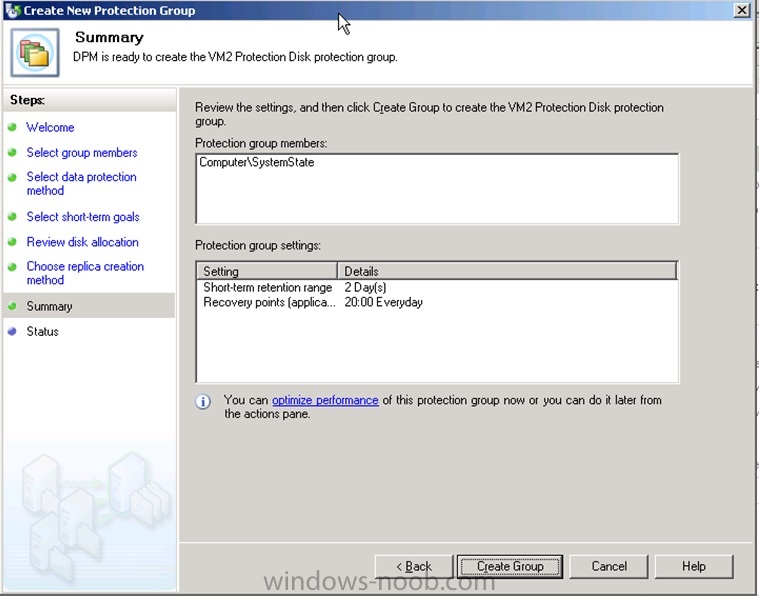
Task: Click the protection group folders icon in header
Action: pyautogui.click(x=35, y=52)
